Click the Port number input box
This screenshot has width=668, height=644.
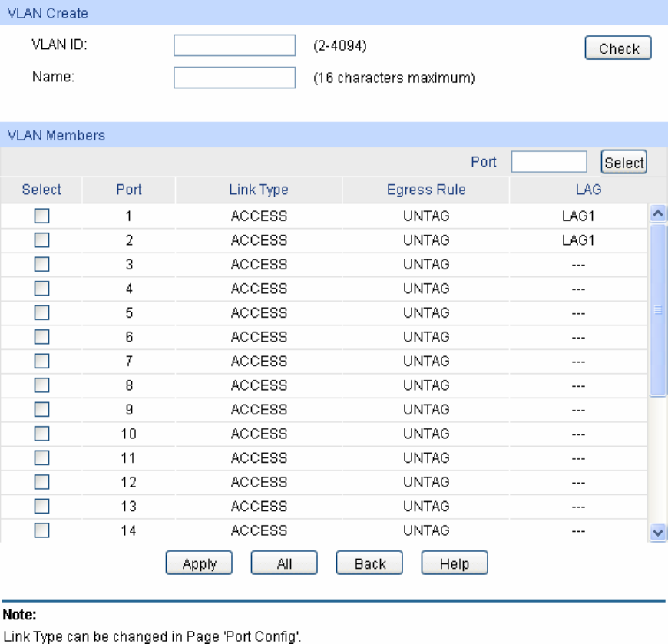click(548, 162)
